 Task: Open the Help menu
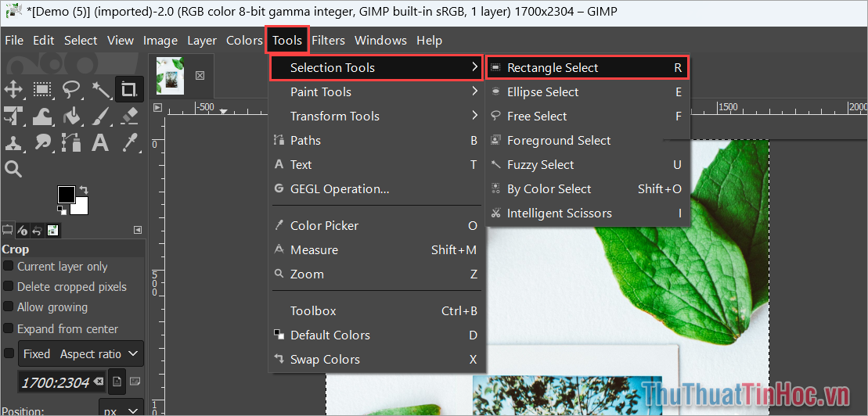[x=430, y=41]
